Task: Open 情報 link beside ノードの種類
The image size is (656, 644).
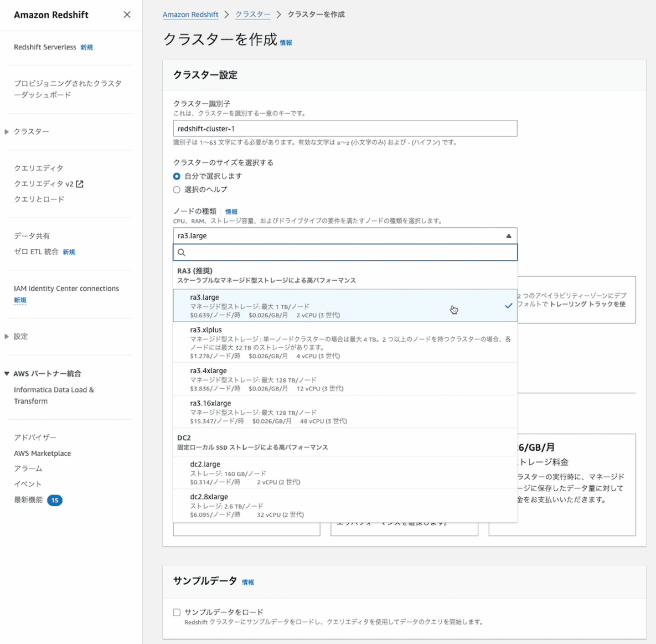Action: click(x=231, y=211)
